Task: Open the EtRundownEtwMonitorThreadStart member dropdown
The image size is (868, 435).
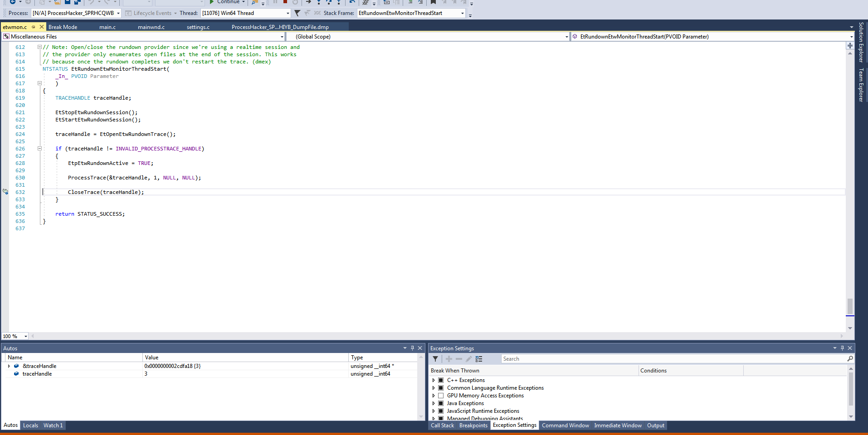Action: [851, 37]
